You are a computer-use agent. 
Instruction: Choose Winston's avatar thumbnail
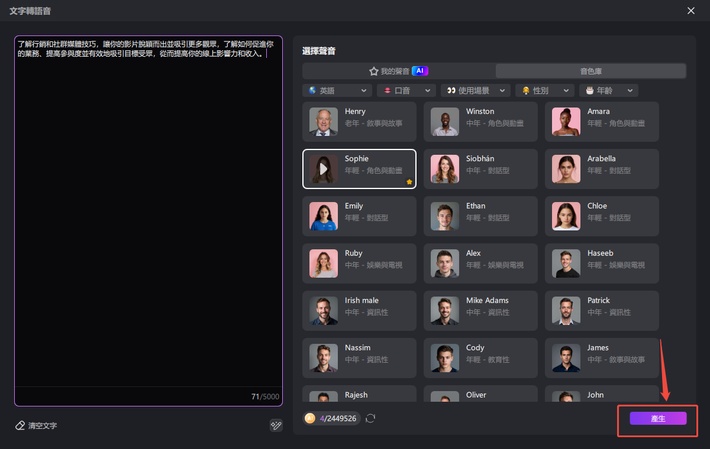[445, 122]
